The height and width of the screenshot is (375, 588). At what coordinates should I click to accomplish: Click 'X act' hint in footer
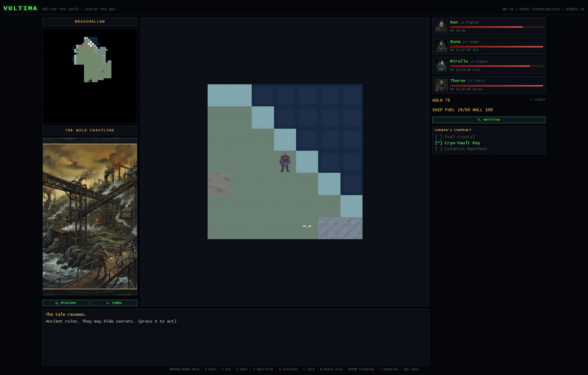click(x=226, y=369)
